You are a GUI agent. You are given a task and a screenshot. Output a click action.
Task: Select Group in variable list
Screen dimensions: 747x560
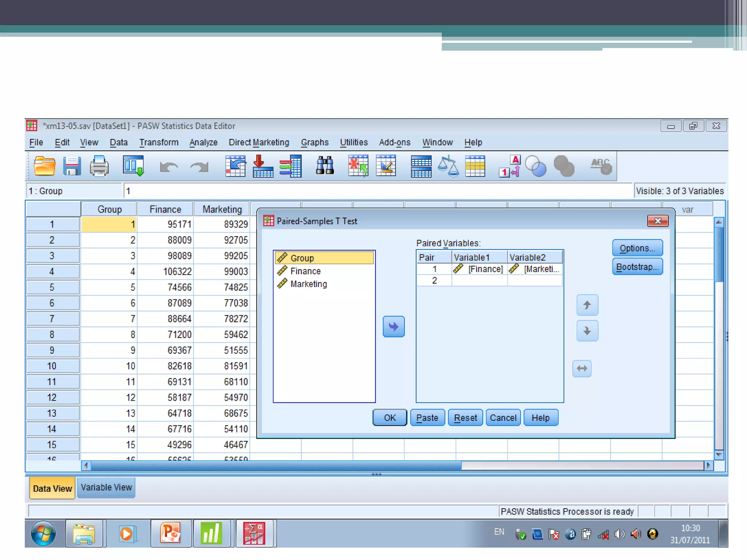(x=324, y=258)
